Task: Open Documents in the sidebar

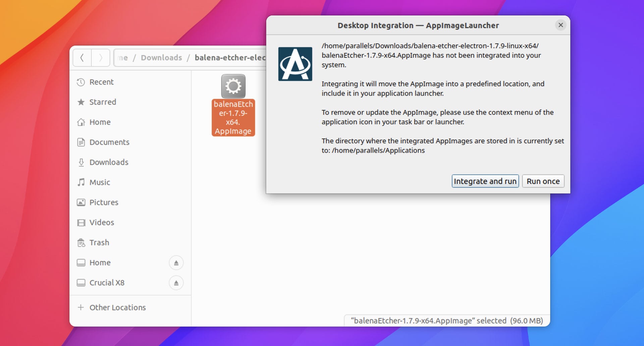Action: (x=130, y=142)
